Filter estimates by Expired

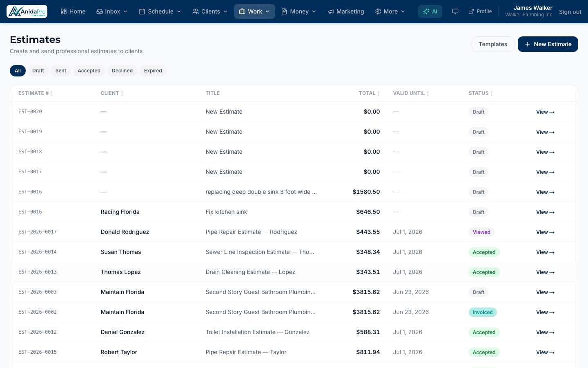click(x=153, y=71)
